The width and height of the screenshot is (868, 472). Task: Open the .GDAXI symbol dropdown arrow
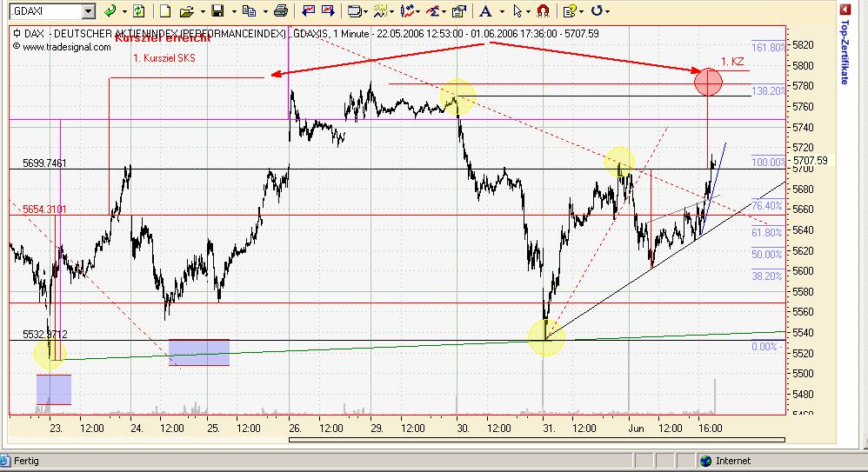pyautogui.click(x=89, y=11)
